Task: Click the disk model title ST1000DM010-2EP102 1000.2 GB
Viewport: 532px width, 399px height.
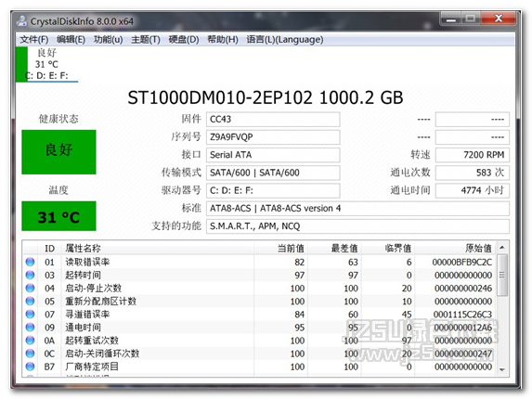Action: click(266, 97)
